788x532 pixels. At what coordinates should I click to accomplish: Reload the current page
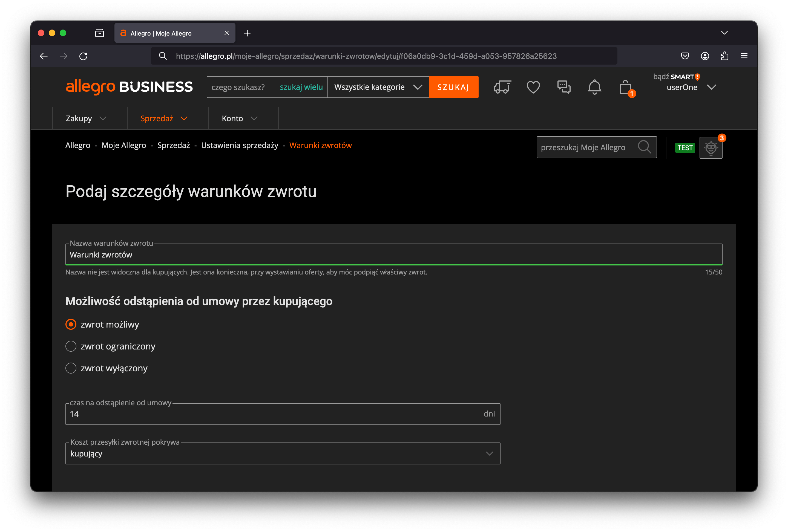pos(83,56)
